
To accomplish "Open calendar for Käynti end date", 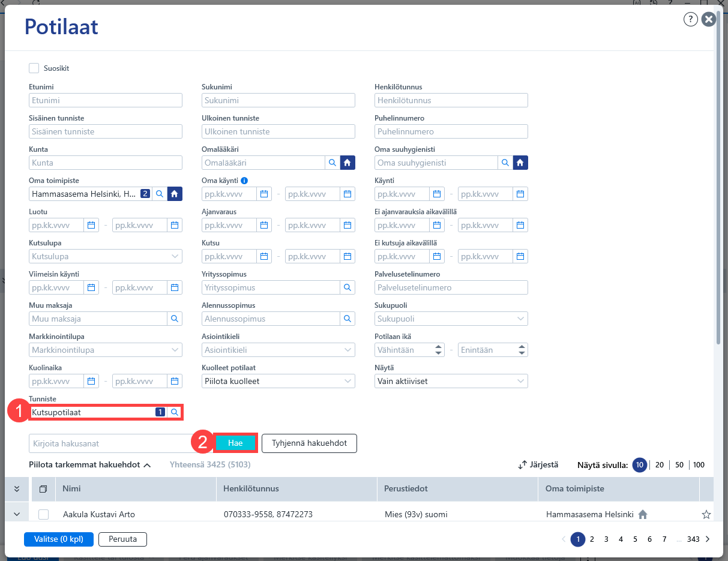I will pyautogui.click(x=520, y=194).
